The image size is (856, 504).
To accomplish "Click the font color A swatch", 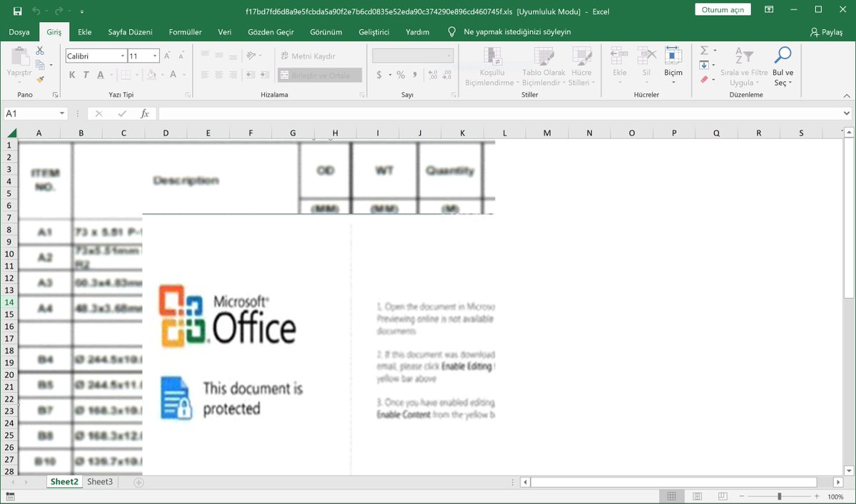I will (x=173, y=75).
